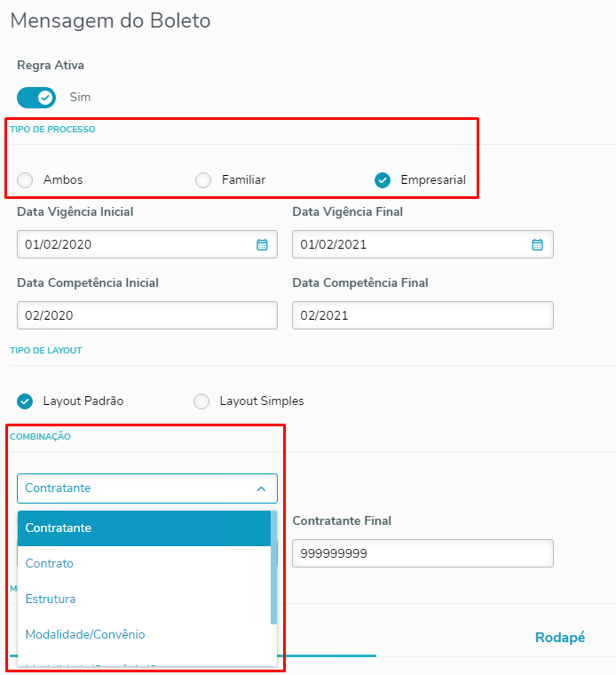Select the Familiar radio option
This screenshot has width=616, height=675.
coord(204,180)
